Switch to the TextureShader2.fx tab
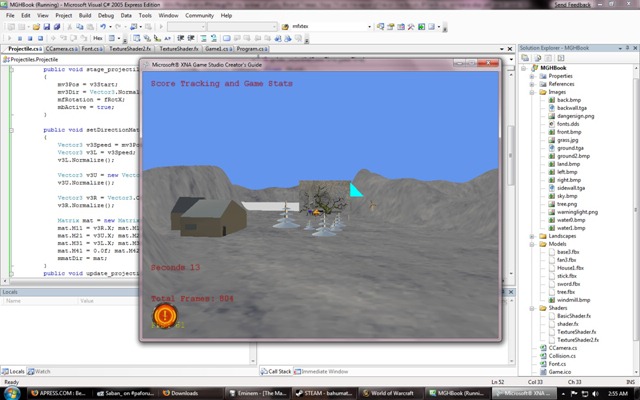This screenshot has width=640, height=400. pos(130,49)
